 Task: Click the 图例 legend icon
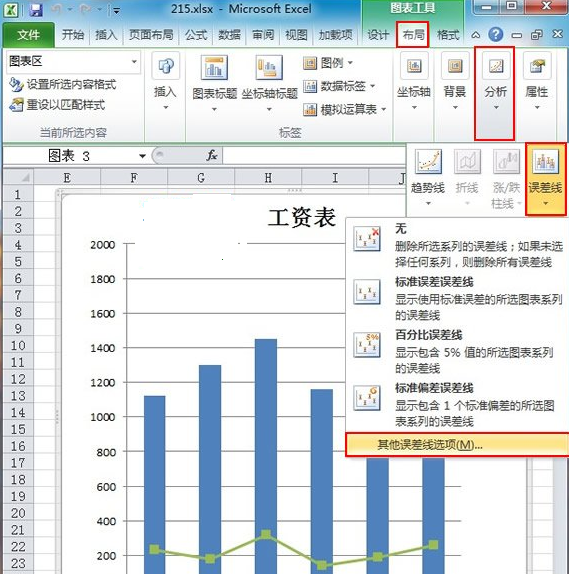[310, 63]
